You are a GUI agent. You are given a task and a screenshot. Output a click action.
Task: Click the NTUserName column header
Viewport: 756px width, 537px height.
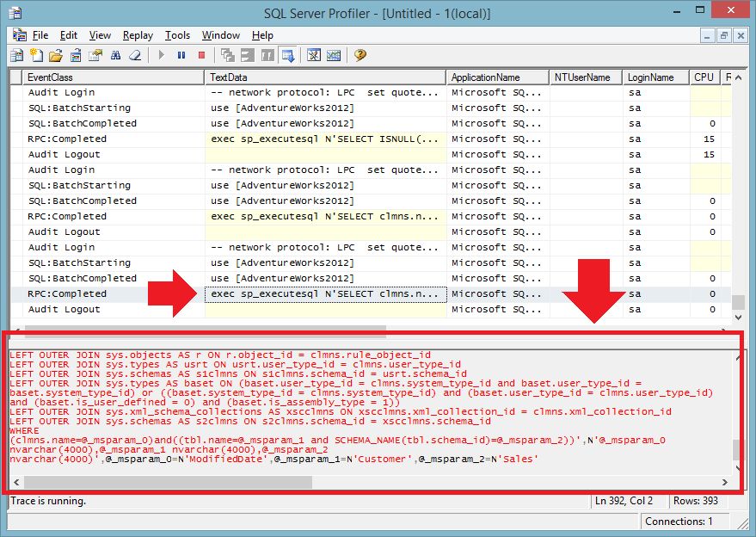pos(586,77)
